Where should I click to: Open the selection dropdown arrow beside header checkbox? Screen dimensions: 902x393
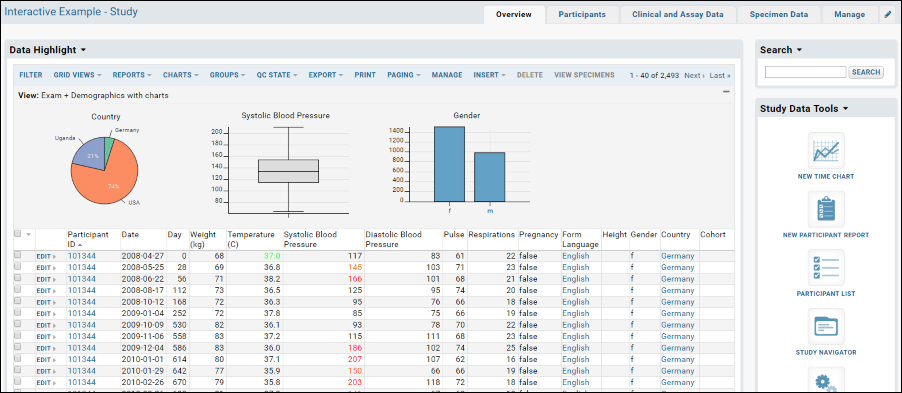tap(28, 234)
